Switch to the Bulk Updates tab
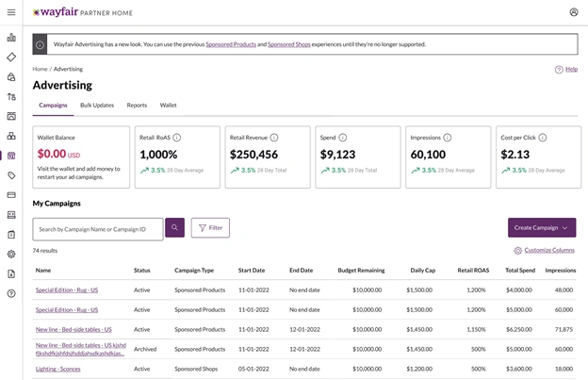 coord(97,106)
